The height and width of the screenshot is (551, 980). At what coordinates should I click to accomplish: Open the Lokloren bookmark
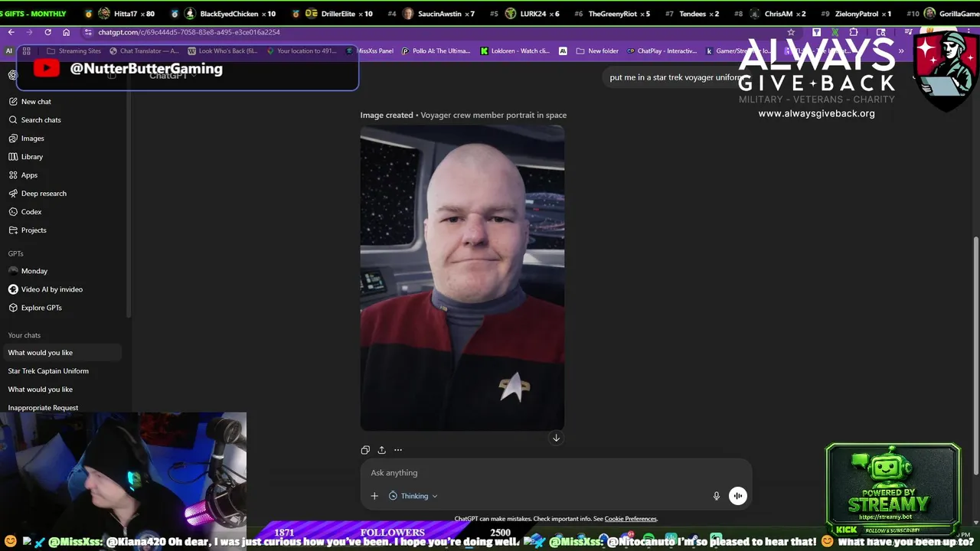[x=514, y=51]
